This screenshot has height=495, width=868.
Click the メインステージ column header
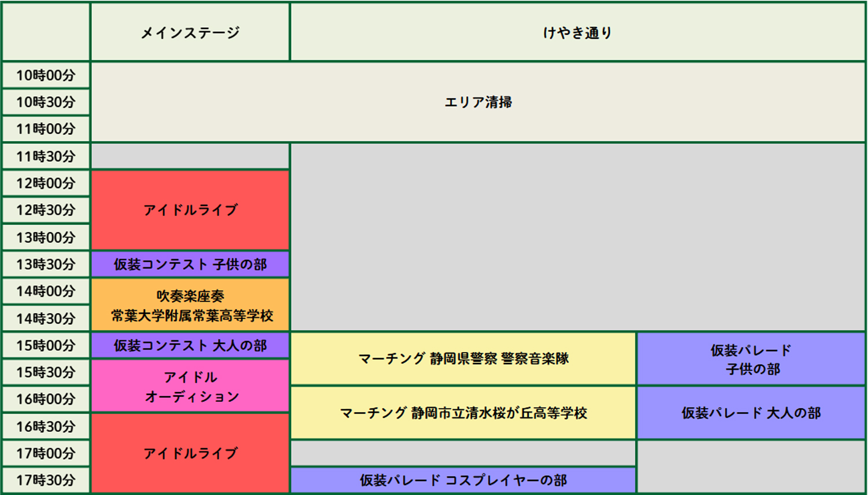(190, 32)
